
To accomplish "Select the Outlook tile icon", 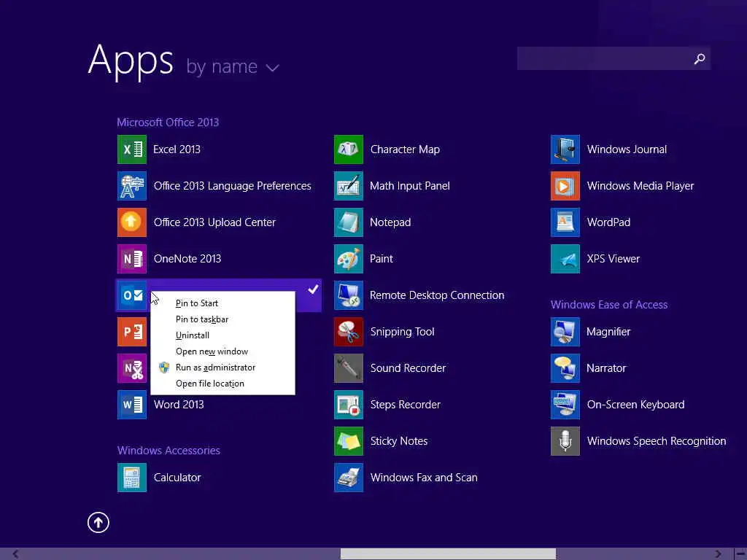I will [x=132, y=295].
